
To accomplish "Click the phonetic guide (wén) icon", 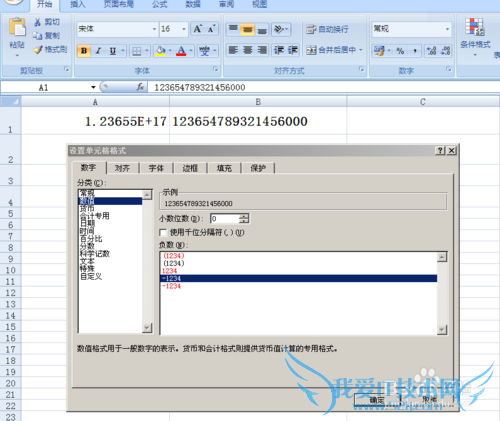I will pos(204,51).
